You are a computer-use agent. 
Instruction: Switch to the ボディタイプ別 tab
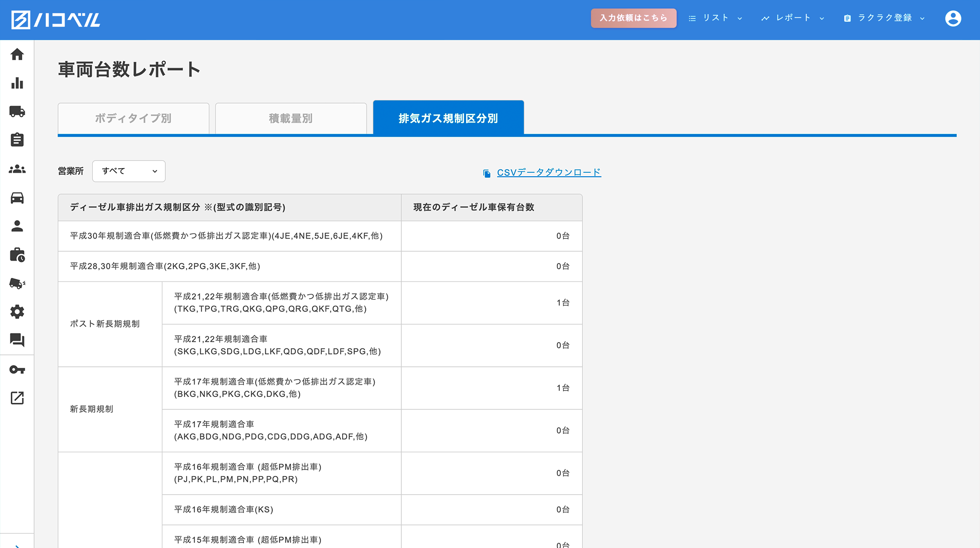point(133,118)
